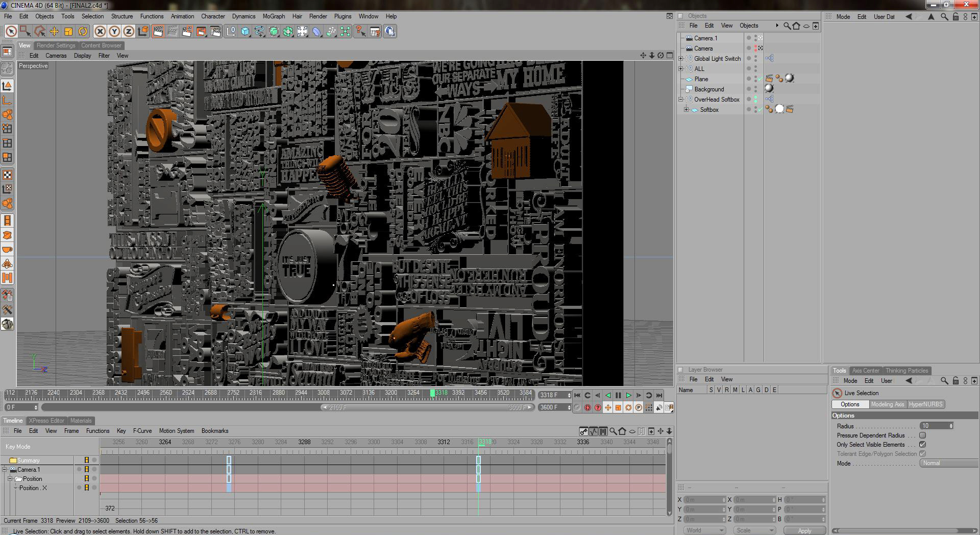Toggle sound playback speaker icon

coord(659,407)
